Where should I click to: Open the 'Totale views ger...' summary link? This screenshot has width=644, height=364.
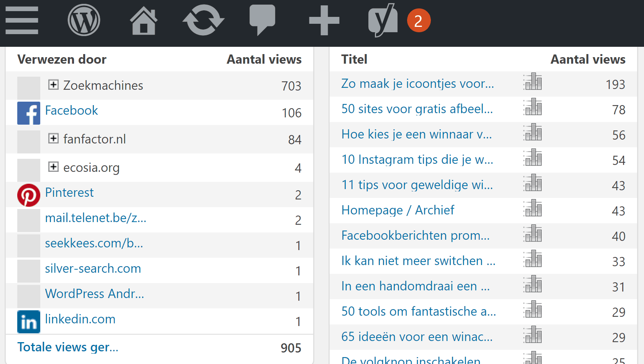[x=68, y=347]
